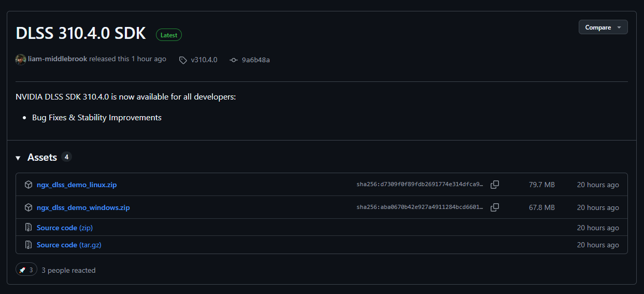644x294 pixels.
Task: Download Source code (zip)
Action: pos(64,228)
